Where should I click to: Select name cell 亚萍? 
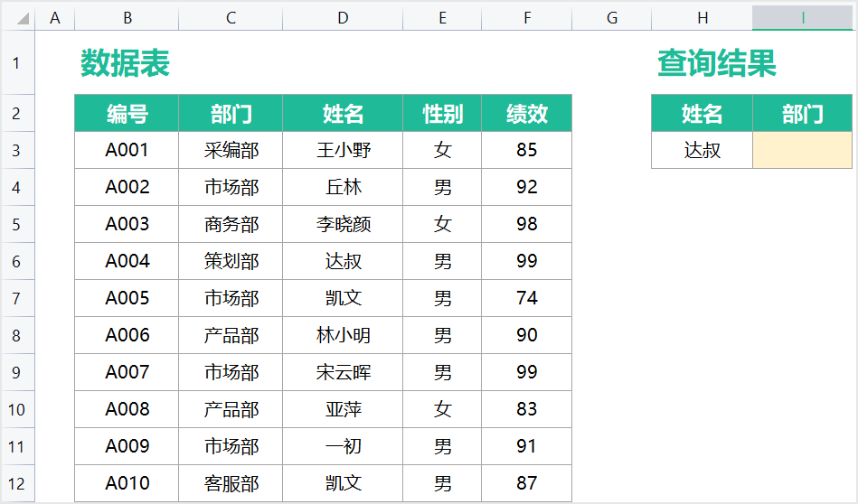pyautogui.click(x=343, y=409)
